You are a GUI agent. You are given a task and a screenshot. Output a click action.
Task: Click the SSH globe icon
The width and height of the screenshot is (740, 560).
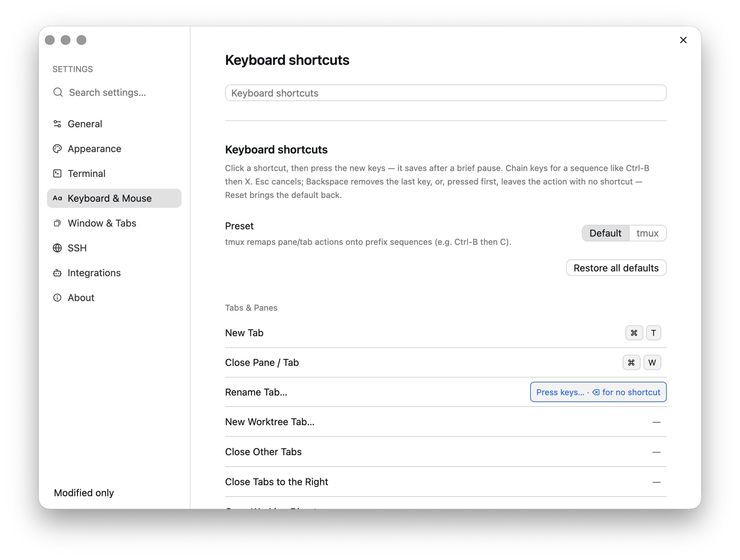57,248
